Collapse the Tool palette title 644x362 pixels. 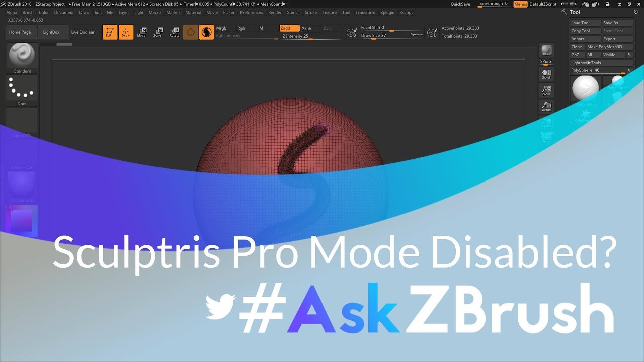coord(575,12)
